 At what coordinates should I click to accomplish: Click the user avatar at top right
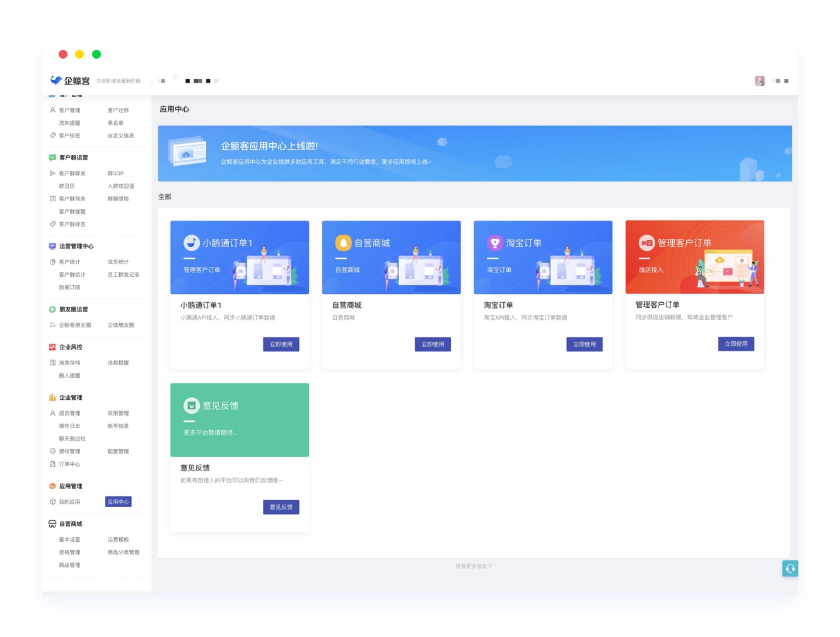click(759, 81)
